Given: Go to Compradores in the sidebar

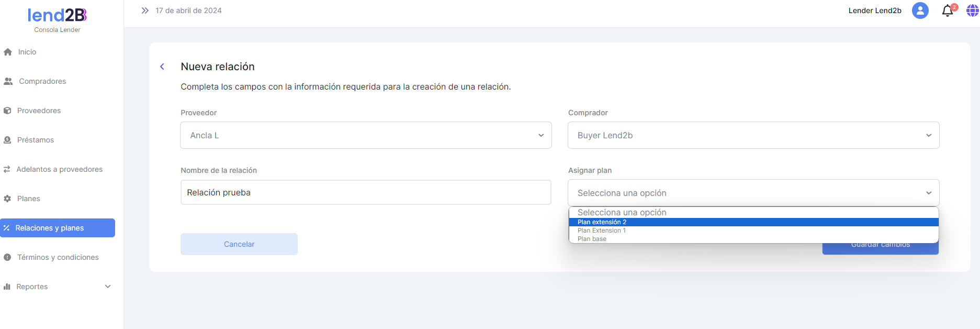Looking at the screenshot, I should [42, 81].
